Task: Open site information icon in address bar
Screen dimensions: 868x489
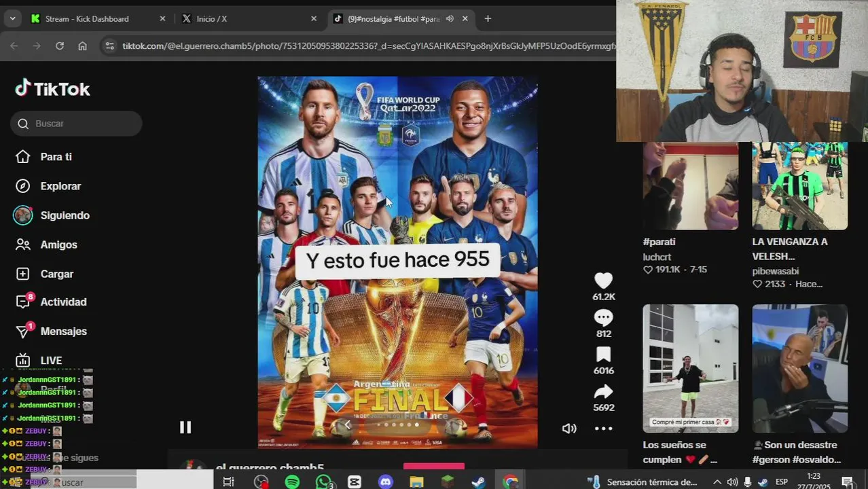Action: (109, 46)
